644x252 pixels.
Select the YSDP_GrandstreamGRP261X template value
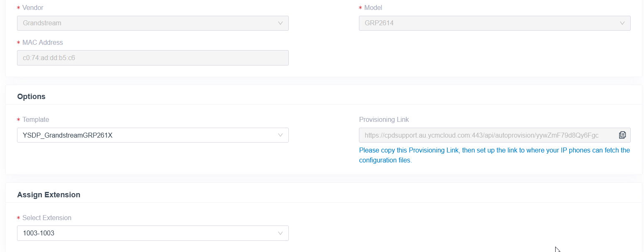coord(68,135)
